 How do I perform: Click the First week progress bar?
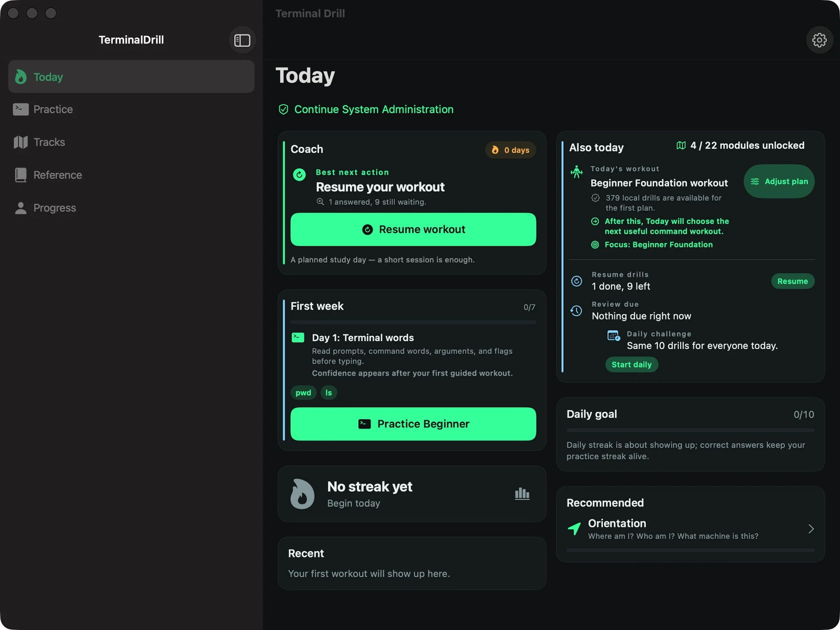click(413, 322)
